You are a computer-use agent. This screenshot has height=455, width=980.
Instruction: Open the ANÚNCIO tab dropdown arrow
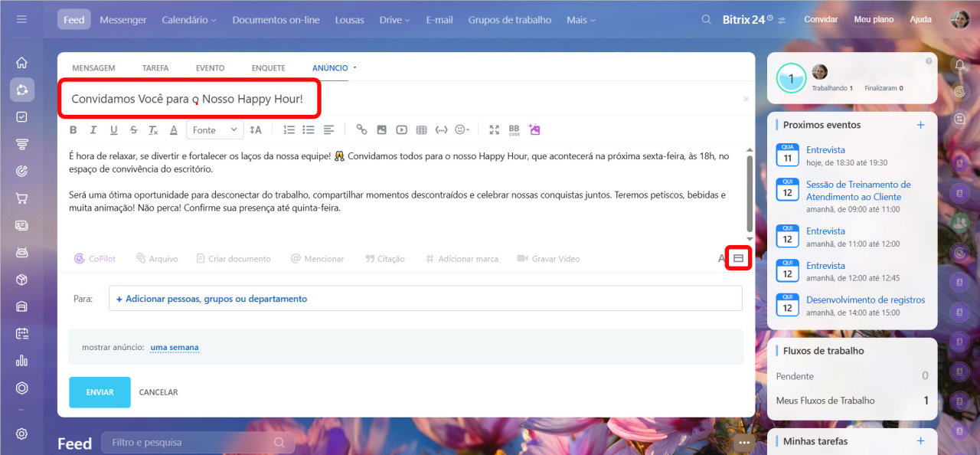pyautogui.click(x=354, y=68)
